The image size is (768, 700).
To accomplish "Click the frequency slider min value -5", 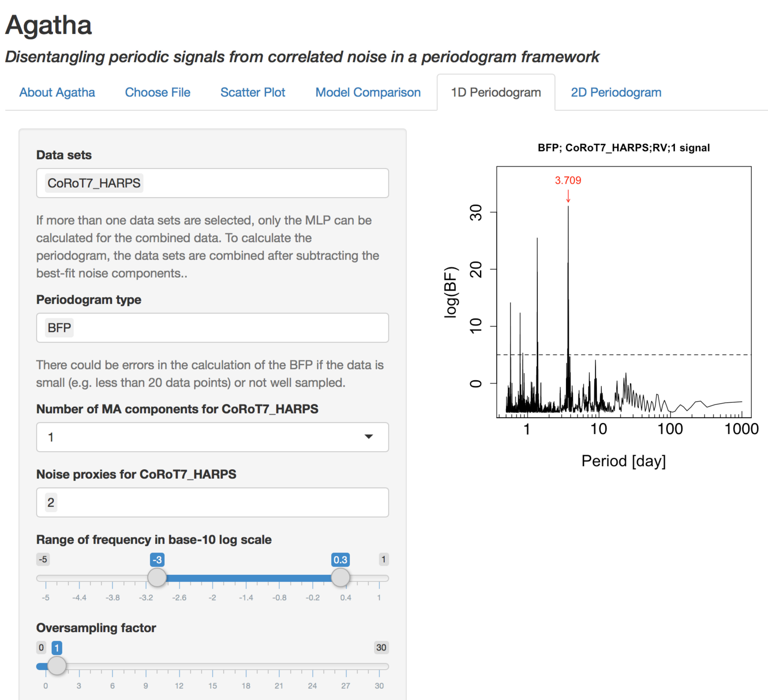I will pos(43,559).
